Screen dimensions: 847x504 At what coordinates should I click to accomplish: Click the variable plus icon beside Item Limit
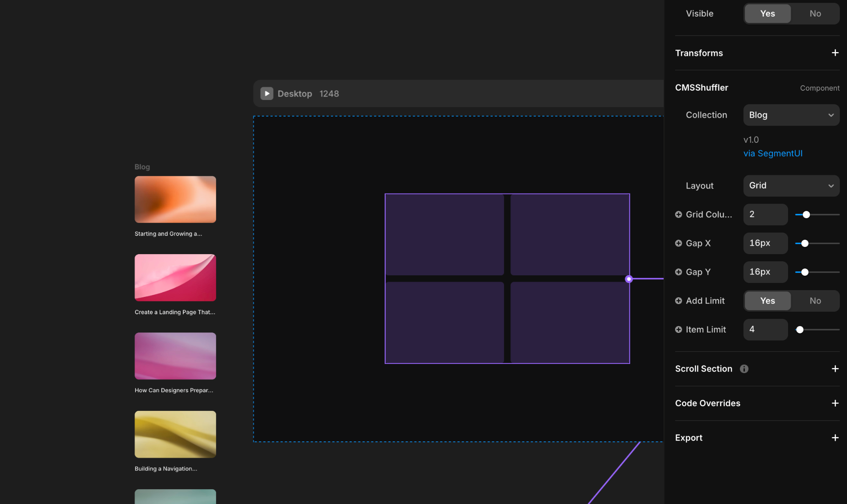point(678,330)
